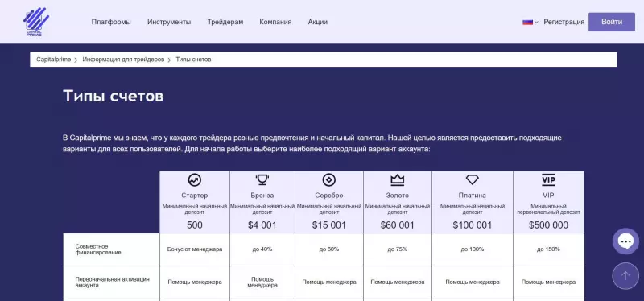Click Помощь менеджера in VIP column
The width and height of the screenshot is (644, 301).
pyautogui.click(x=548, y=282)
